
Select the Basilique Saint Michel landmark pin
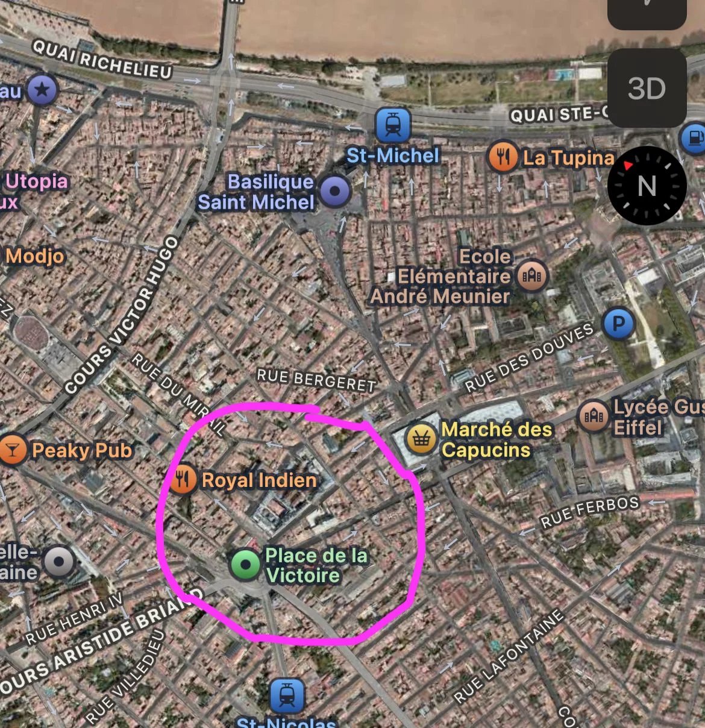335,191
